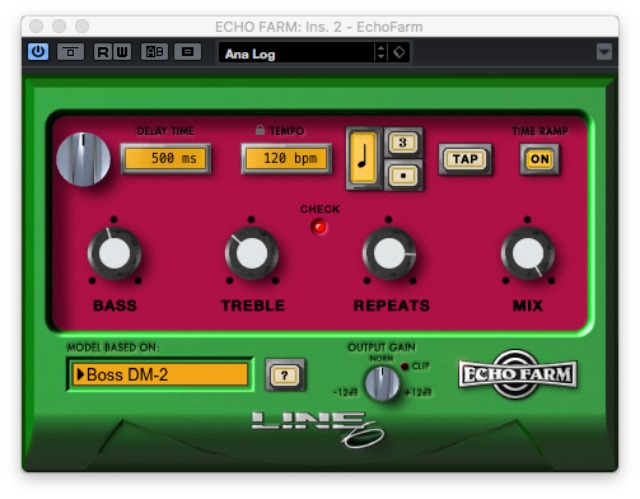Viewport: 640px width, 499px height.
Task: Click the Output Gain knob
Action: point(382,384)
